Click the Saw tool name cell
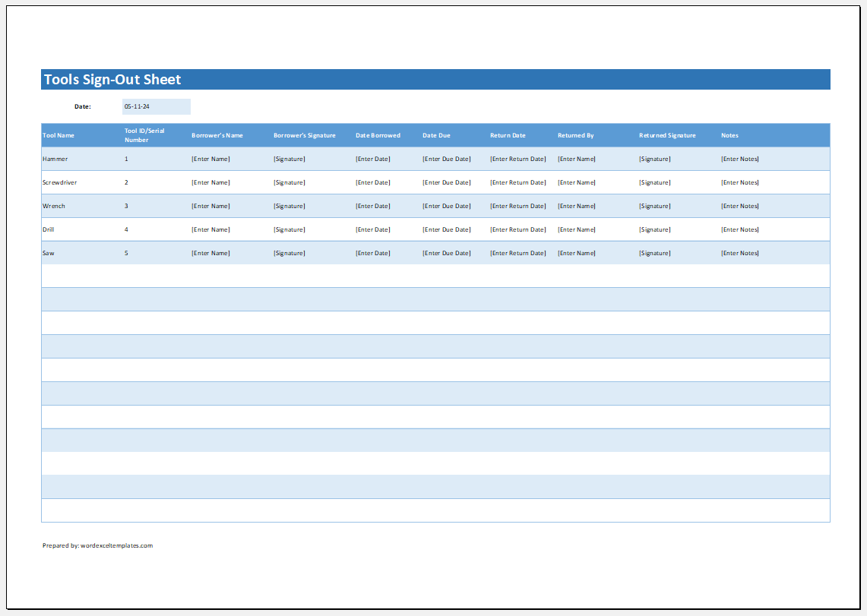The image size is (867, 616). [49, 253]
